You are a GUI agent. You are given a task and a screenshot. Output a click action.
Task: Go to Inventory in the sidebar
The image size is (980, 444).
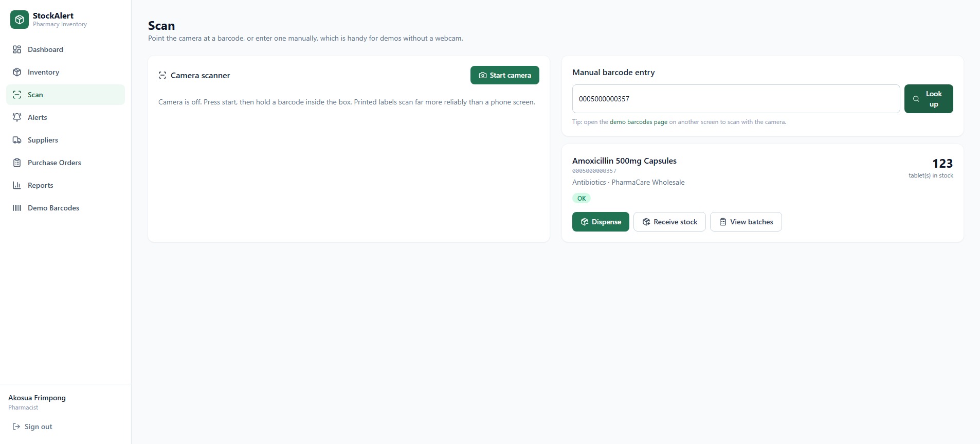[x=65, y=72]
